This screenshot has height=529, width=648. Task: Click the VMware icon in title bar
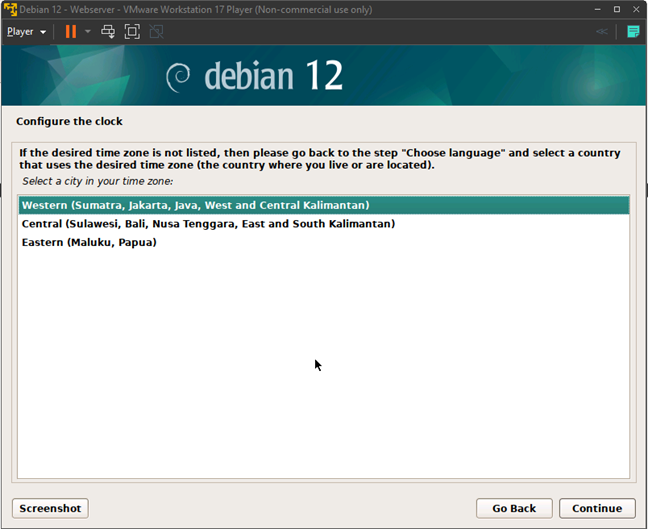point(10,9)
